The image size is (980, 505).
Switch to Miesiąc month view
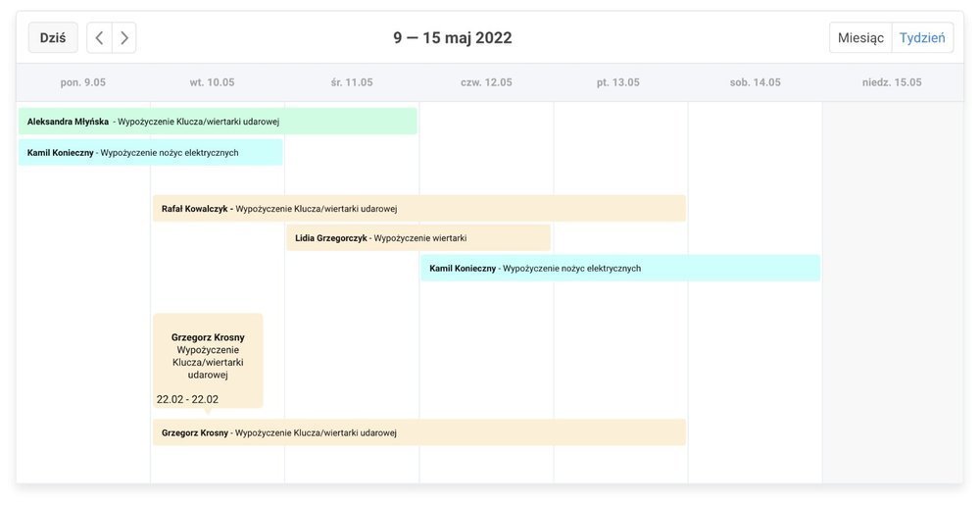[x=860, y=38]
